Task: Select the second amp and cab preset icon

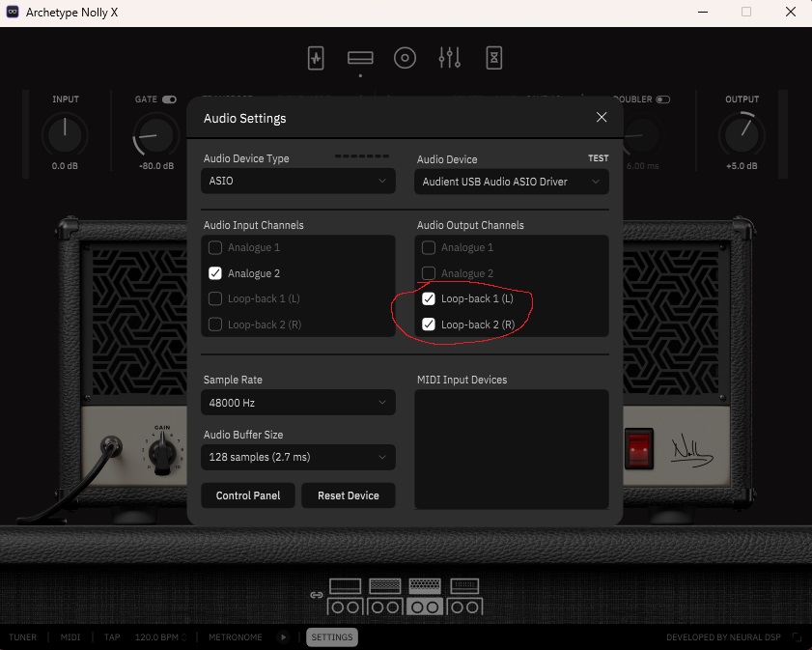Action: [385, 597]
